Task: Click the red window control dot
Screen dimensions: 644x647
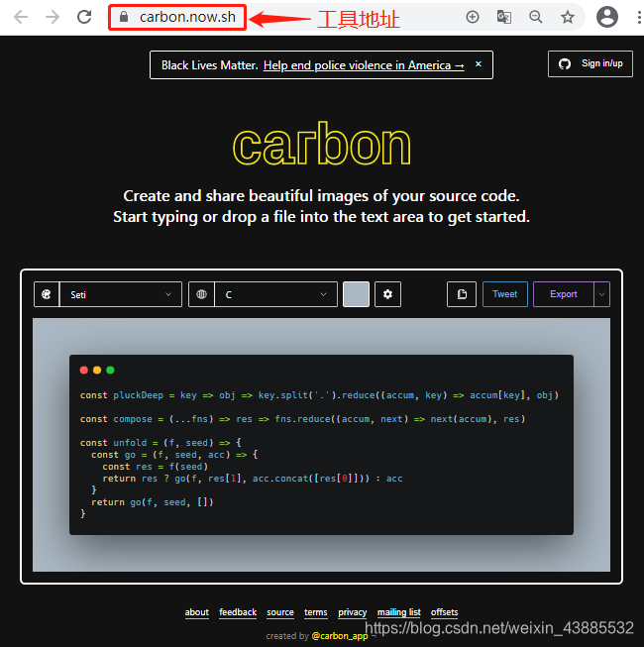Action: click(x=84, y=371)
